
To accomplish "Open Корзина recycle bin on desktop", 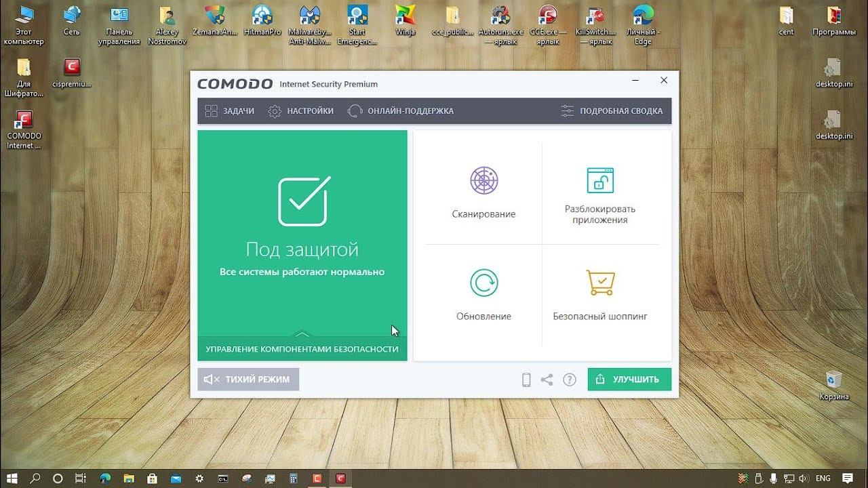I will [833, 385].
